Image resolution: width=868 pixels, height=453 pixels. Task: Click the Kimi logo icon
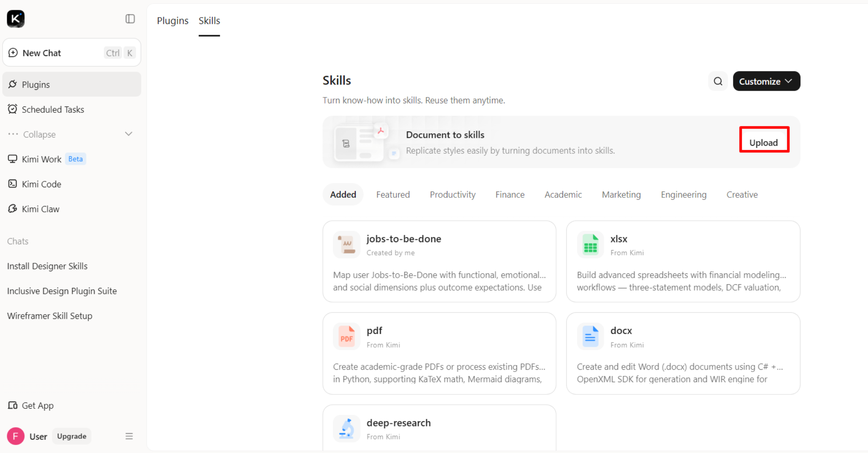click(x=16, y=19)
